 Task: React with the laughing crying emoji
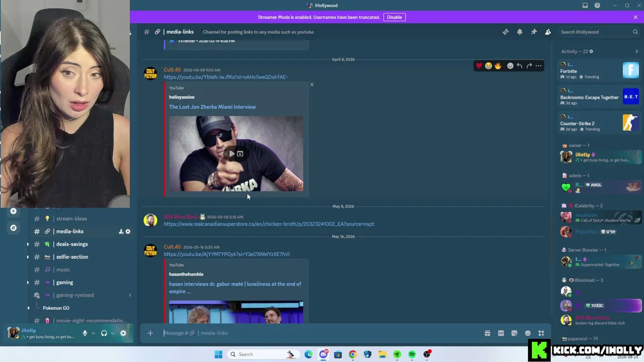(489, 66)
